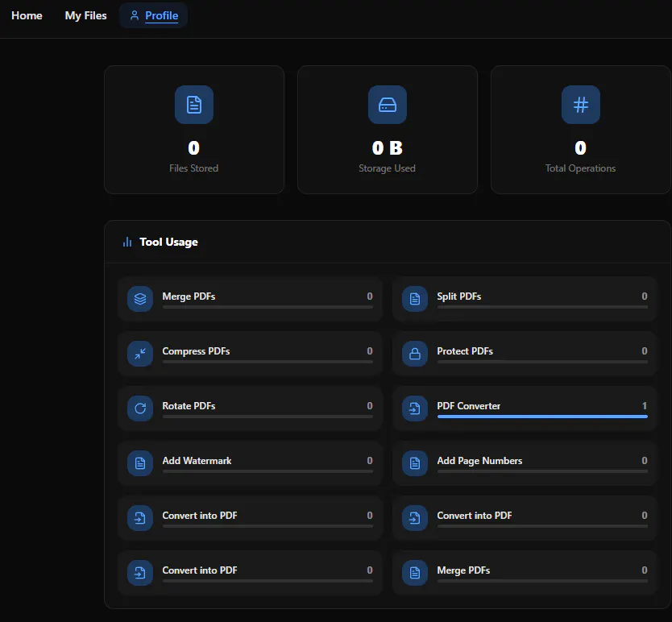
Task: Click the Split PDFs label
Action: [459, 296]
